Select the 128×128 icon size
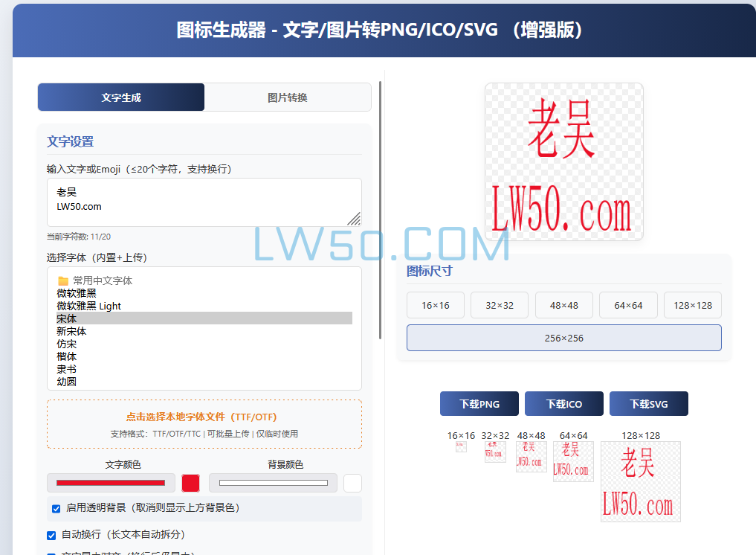756x555 pixels. click(x=692, y=304)
